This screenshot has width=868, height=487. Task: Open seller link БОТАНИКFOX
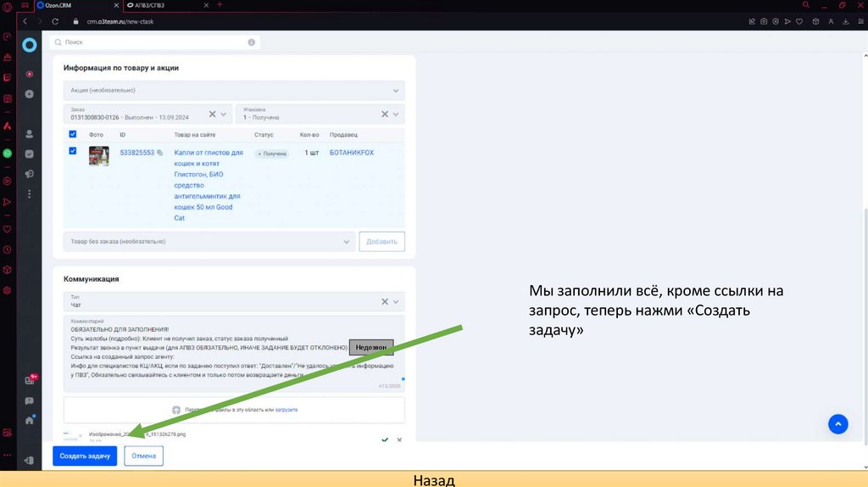[x=352, y=153]
